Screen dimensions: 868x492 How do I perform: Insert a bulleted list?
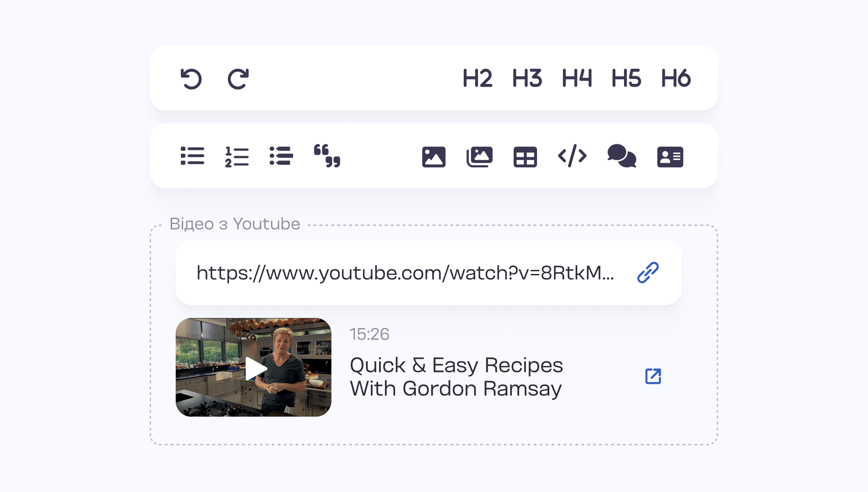click(x=192, y=156)
